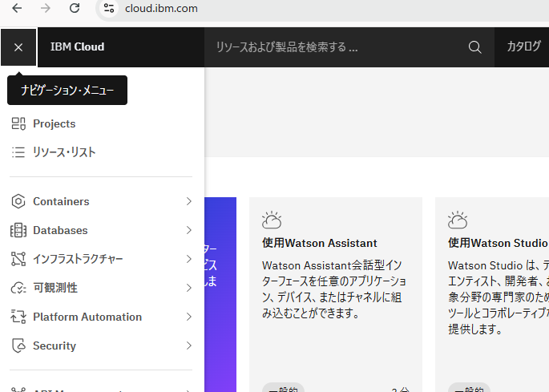Click the 可観測性 icon in sidebar
The width and height of the screenshot is (549, 392).
pyautogui.click(x=18, y=289)
